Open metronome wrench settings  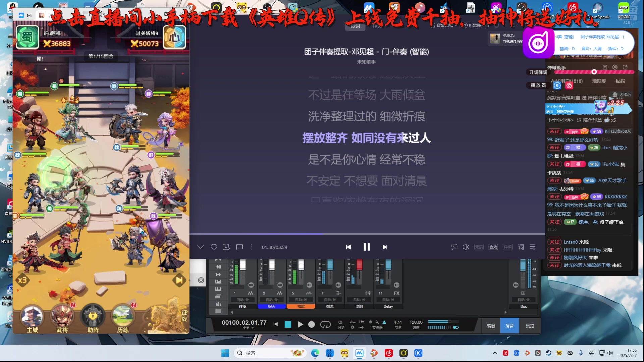[x=377, y=322]
